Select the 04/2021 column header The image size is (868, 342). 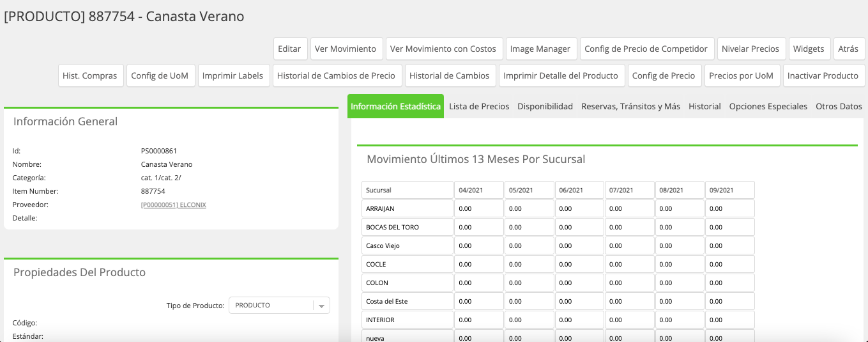point(478,190)
